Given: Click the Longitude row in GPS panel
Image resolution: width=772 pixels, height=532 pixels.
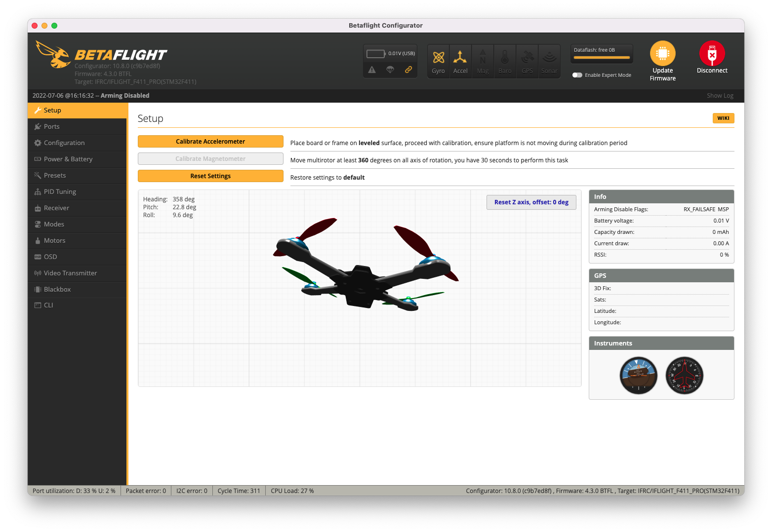Looking at the screenshot, I should (661, 322).
